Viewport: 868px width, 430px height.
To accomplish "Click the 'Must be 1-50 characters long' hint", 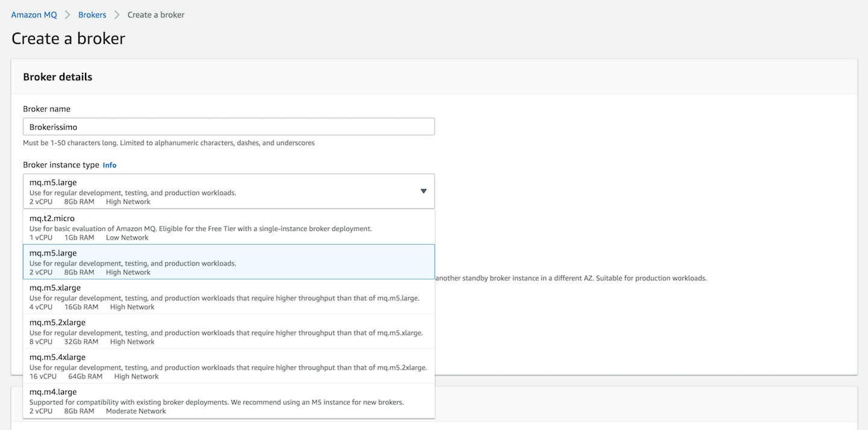I will coord(169,143).
